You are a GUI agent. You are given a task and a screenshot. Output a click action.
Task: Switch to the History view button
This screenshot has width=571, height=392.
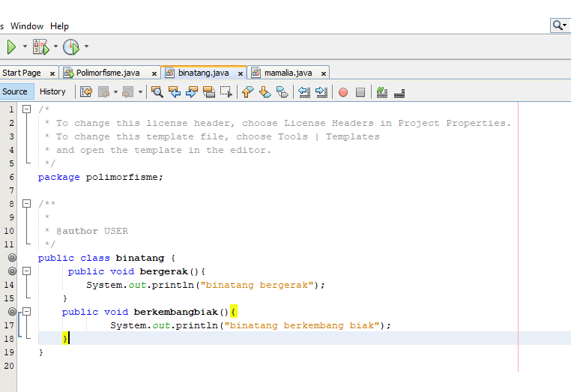tap(52, 91)
